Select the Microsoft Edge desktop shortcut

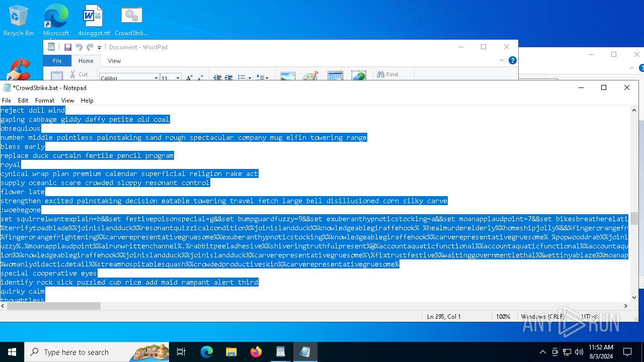(56, 21)
